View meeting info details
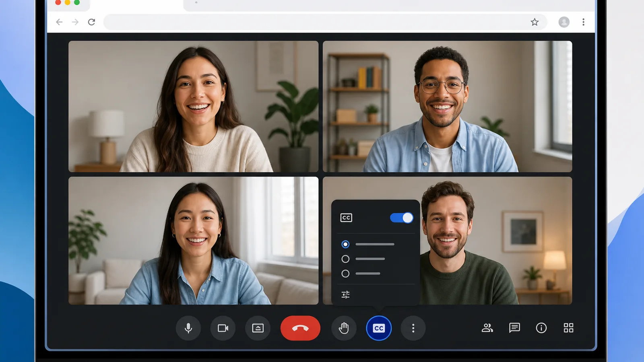This screenshot has height=362, width=644. pyautogui.click(x=541, y=328)
